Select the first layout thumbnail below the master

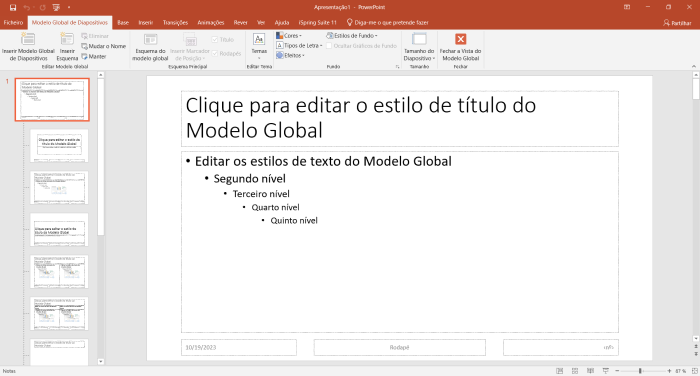pos(59,146)
